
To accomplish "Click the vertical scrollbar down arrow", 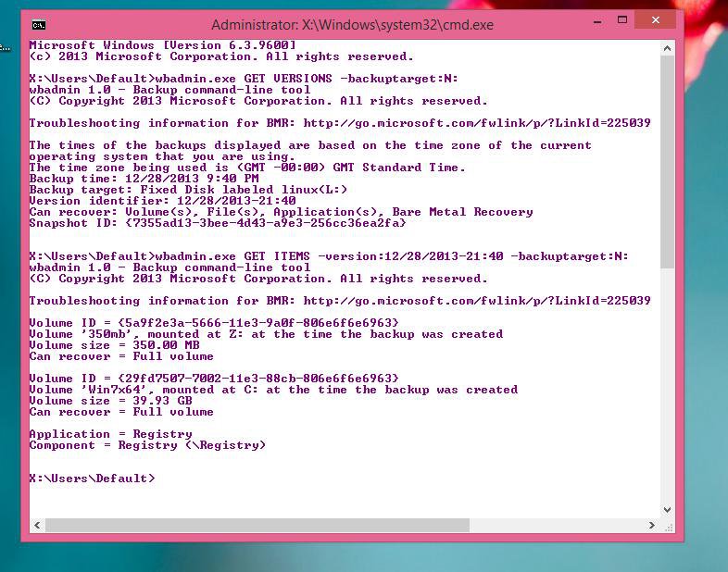I will pos(667,510).
